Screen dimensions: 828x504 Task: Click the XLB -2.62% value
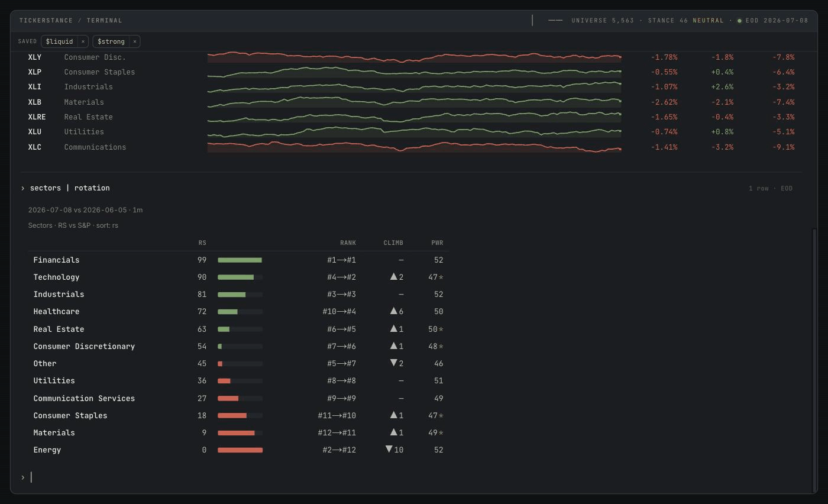click(664, 102)
